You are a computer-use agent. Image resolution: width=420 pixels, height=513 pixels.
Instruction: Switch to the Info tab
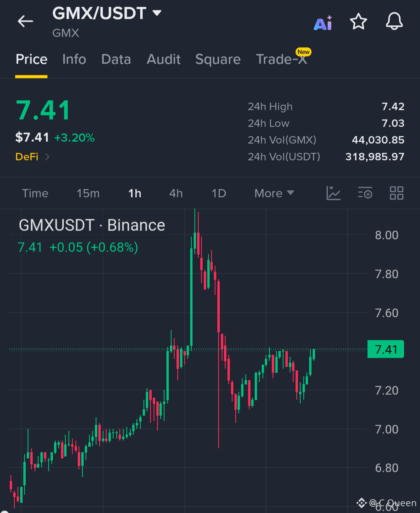coord(74,59)
